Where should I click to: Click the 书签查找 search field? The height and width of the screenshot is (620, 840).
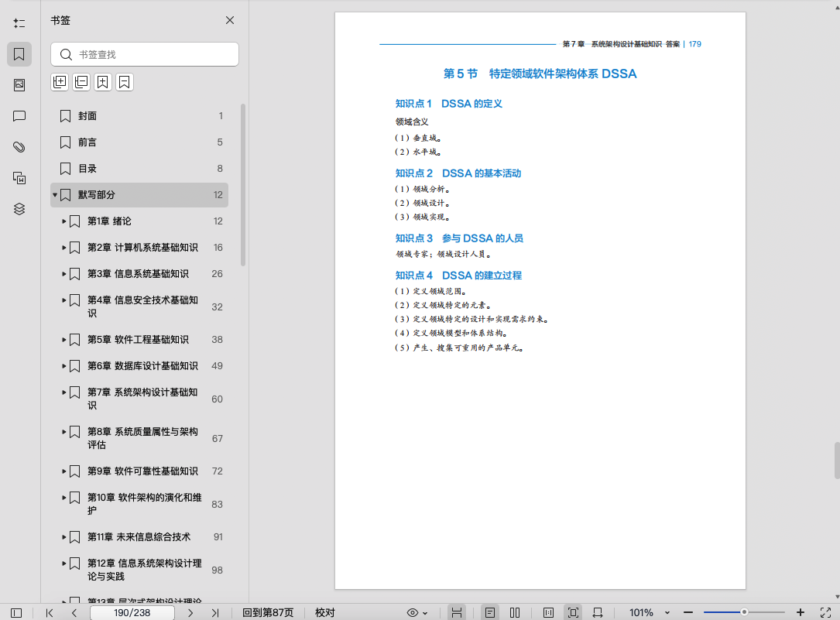coord(145,55)
